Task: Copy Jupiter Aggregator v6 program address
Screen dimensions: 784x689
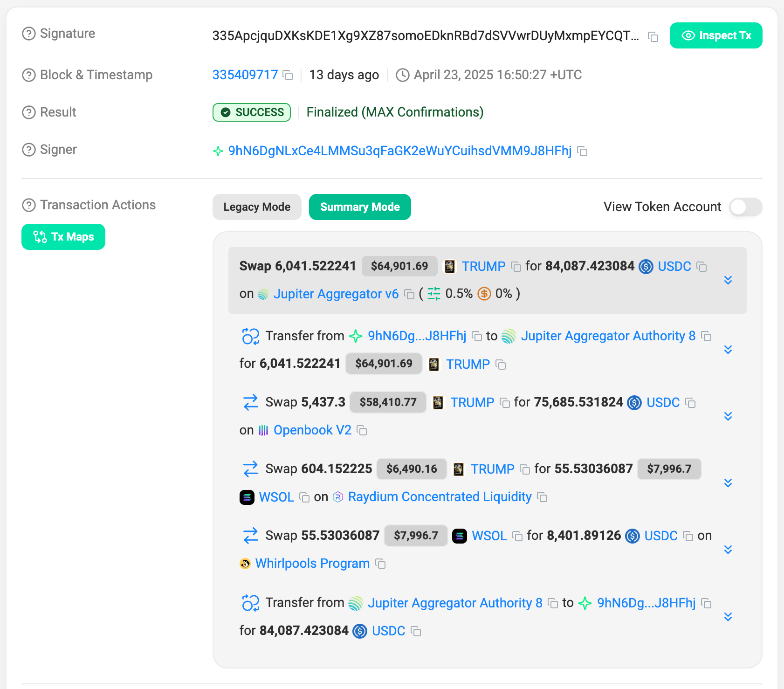Action: point(409,294)
